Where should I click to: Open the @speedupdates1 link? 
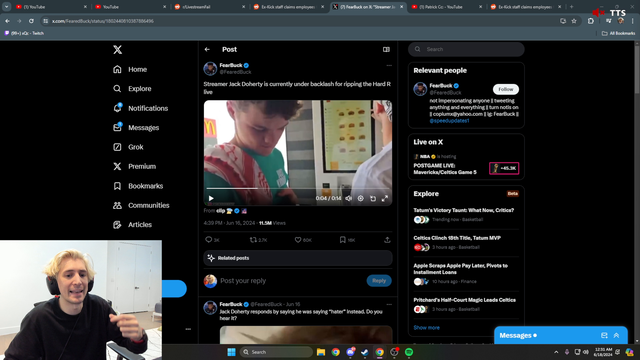[x=449, y=121]
